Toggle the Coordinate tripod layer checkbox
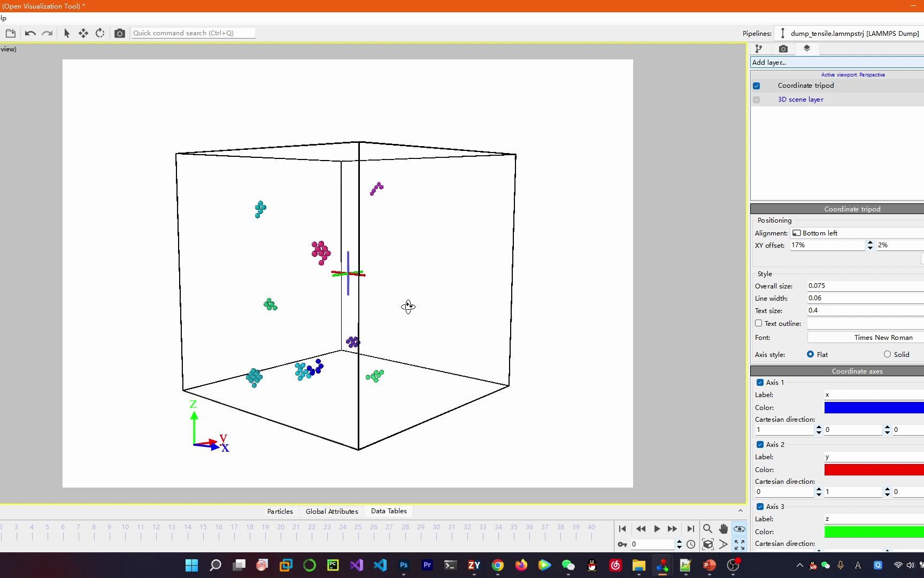Viewport: 924px width, 578px height. (x=757, y=86)
